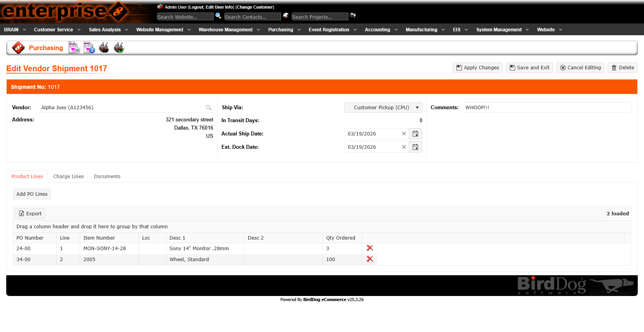The width and height of the screenshot is (644, 332).
Task: Click the Cancel Editing button
Action: [x=580, y=68]
